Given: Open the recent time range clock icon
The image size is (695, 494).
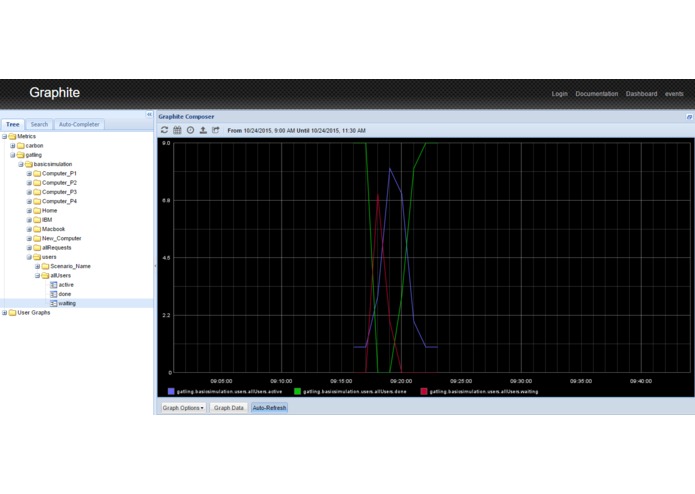Looking at the screenshot, I should pos(190,130).
